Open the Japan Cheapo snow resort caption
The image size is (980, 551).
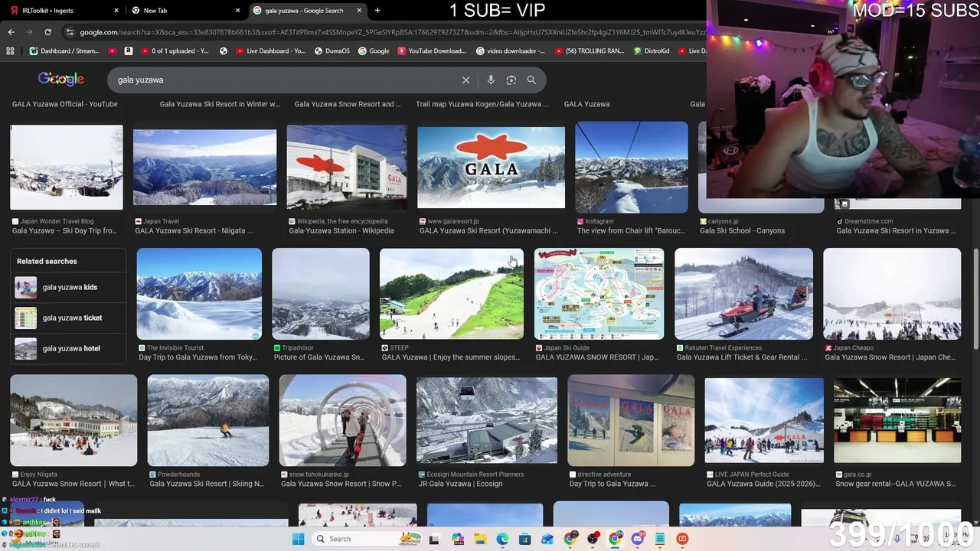(890, 357)
